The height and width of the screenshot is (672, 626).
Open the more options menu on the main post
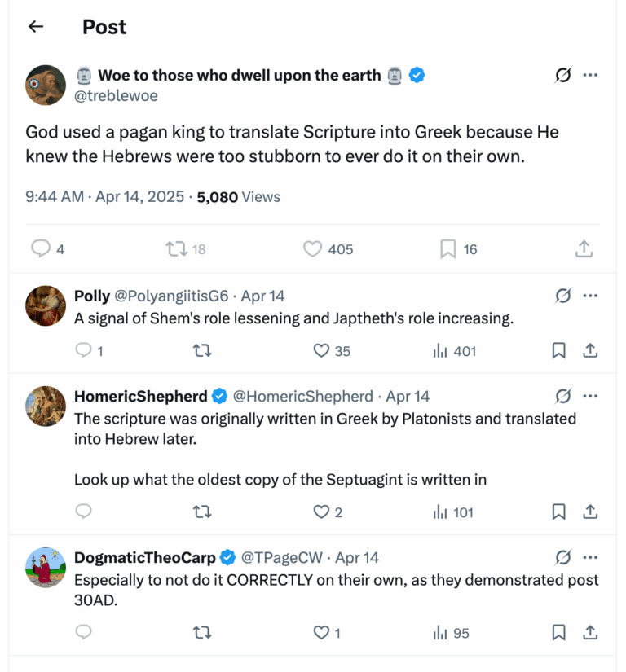[x=591, y=75]
